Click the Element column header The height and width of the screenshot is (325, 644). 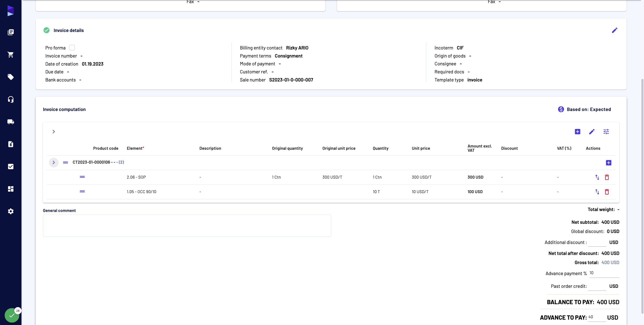[x=135, y=148]
